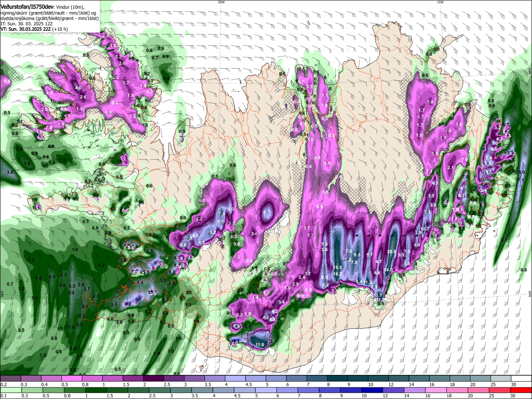Click the 16.0 precipitation value on the map

pos(337,268)
